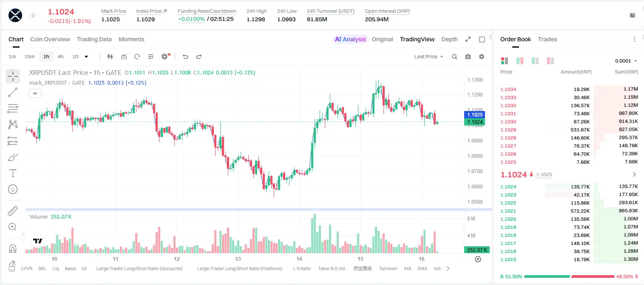The width and height of the screenshot is (644, 285).
Task: Open chart settings gear icon
Action: (482, 57)
